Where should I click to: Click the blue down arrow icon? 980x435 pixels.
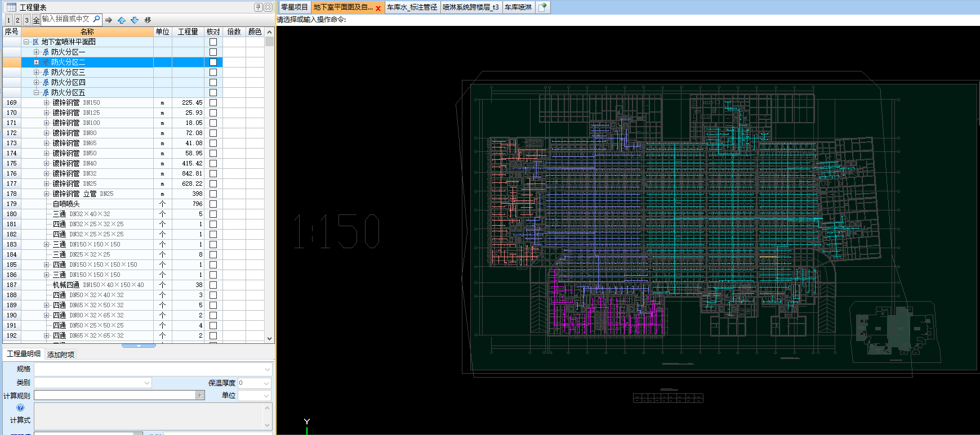(135, 20)
